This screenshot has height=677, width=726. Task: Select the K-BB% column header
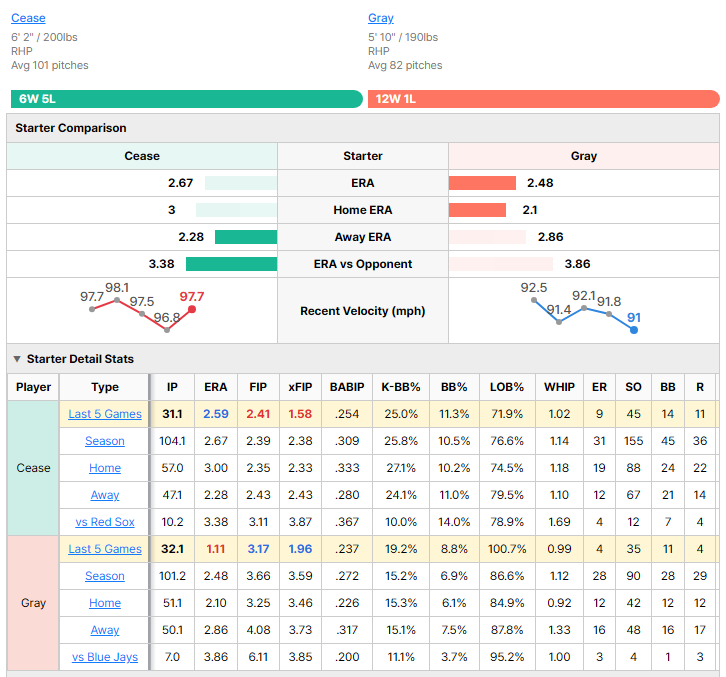pos(401,387)
